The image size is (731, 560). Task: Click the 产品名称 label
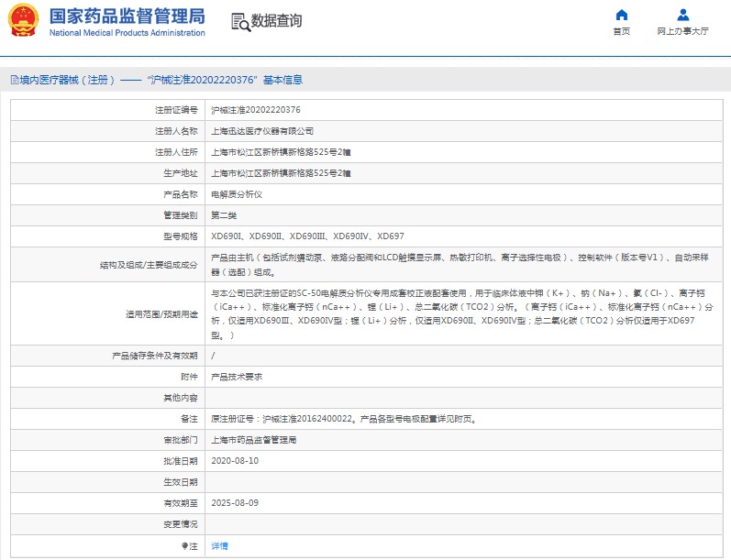click(181, 194)
